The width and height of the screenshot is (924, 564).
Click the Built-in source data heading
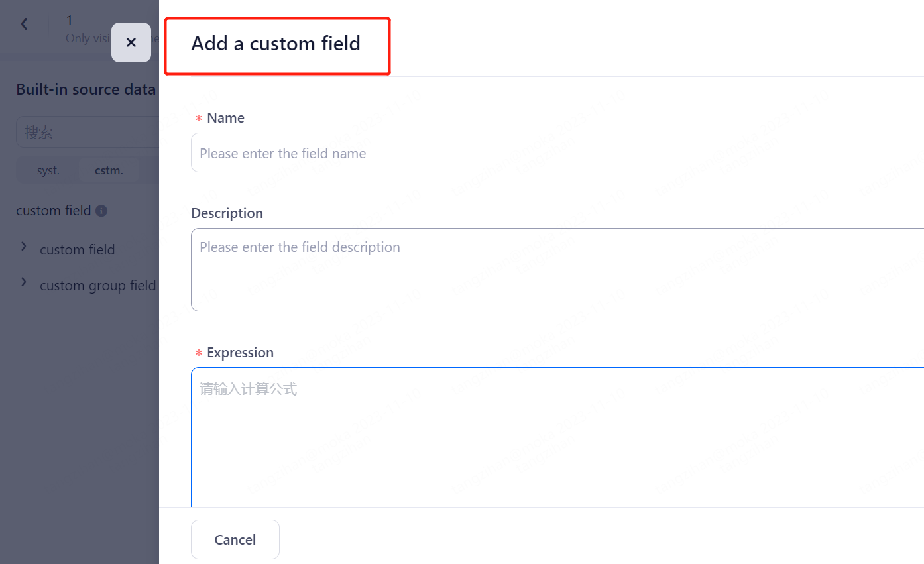tap(86, 89)
